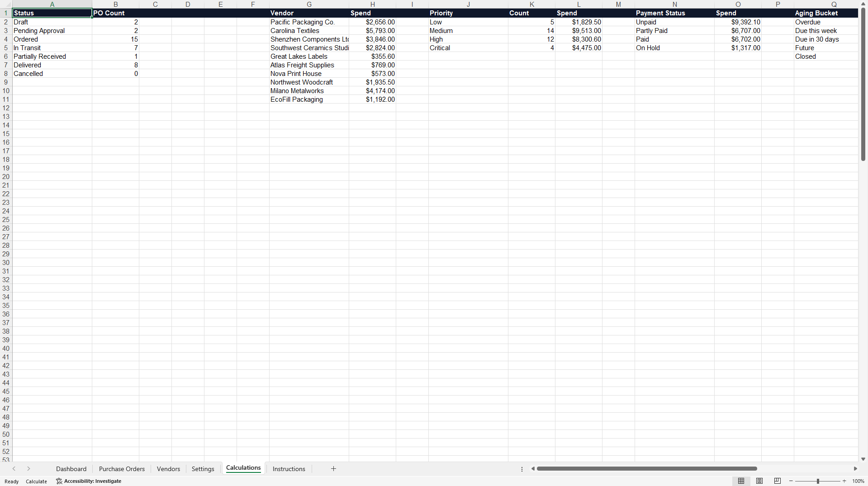Switch to Page Break Preview icon
Viewport: 868px width, 486px height.
click(x=778, y=481)
